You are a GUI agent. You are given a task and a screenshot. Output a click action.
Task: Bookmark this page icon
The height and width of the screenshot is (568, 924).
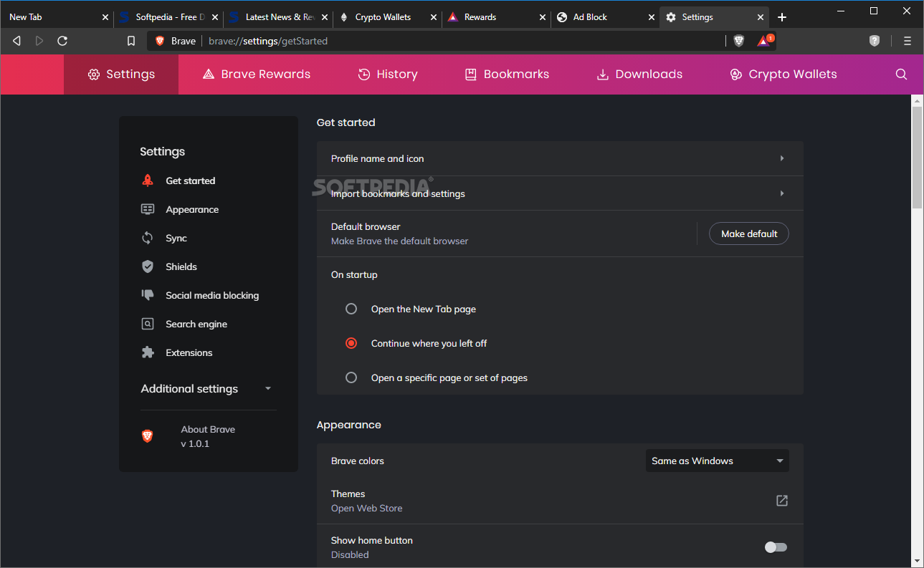[x=131, y=41]
